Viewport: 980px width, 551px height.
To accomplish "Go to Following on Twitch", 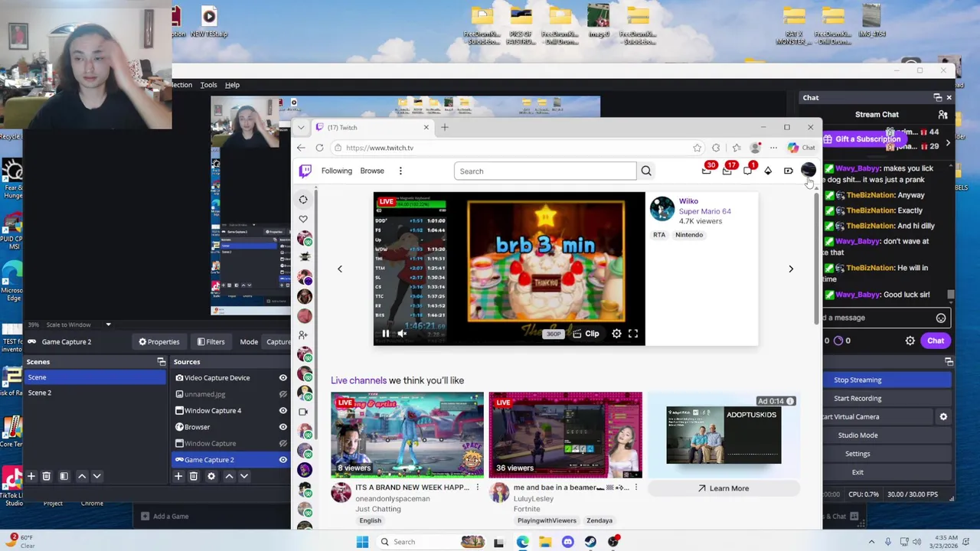I will point(337,171).
